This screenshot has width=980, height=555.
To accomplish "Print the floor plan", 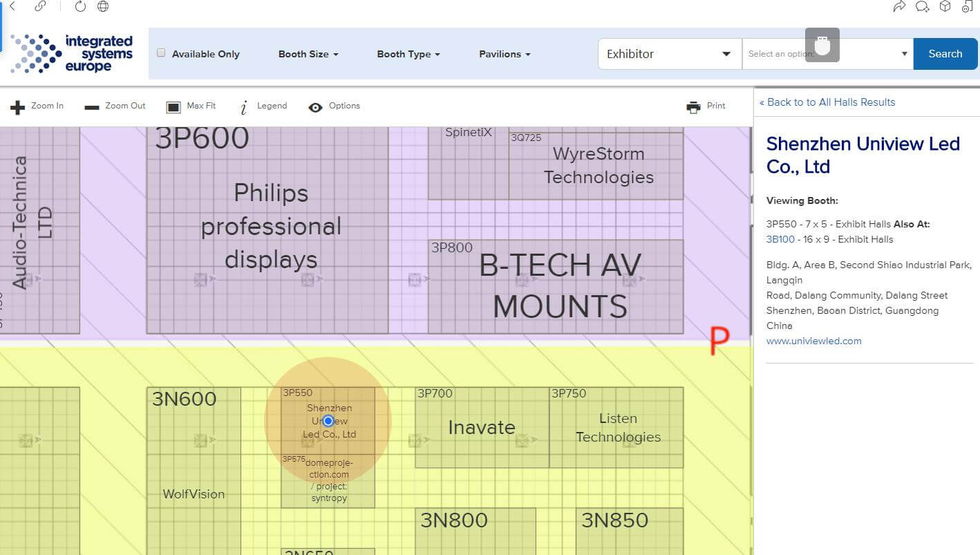I will [706, 106].
